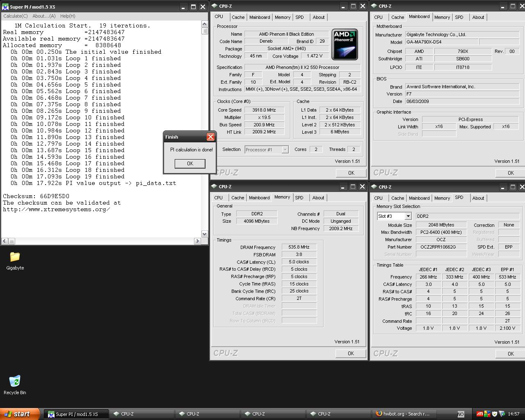The image size is (525, 420).
Task: Select About tab in the CPU-Z SPD window
Action: click(478, 198)
